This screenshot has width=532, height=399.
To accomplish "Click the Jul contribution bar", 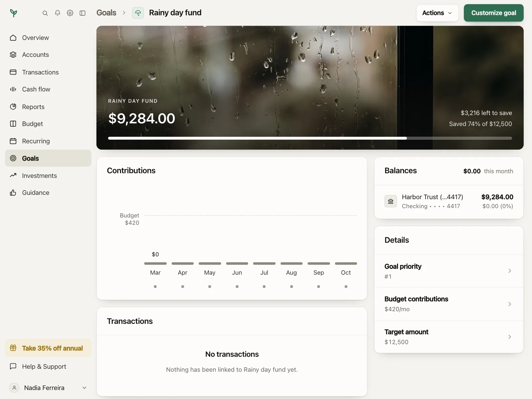I will [x=264, y=263].
